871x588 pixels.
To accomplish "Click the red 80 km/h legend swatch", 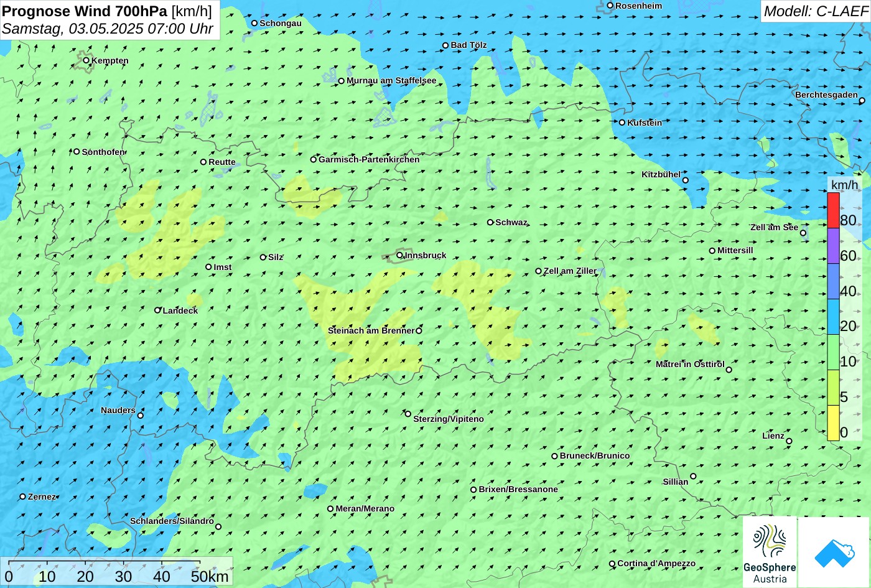I will pos(833,210).
